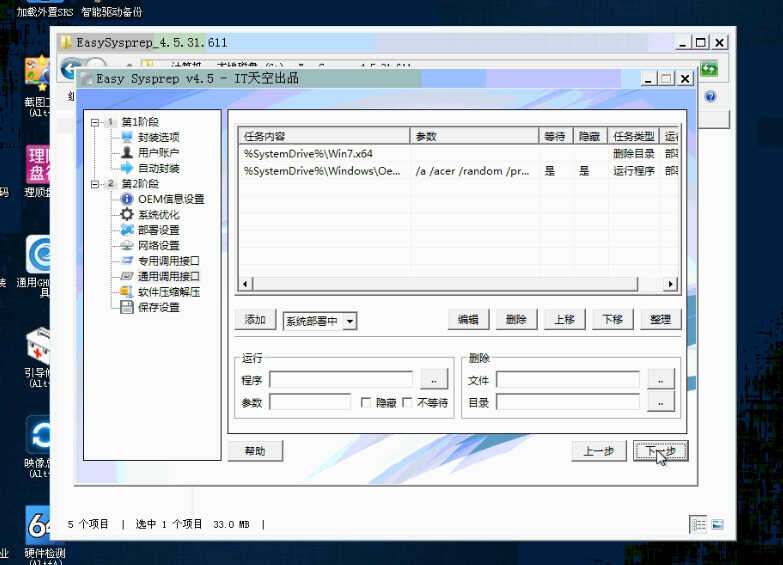Click 运行程序 task type cell
Viewport: 783px width, 565px height.
click(634, 171)
